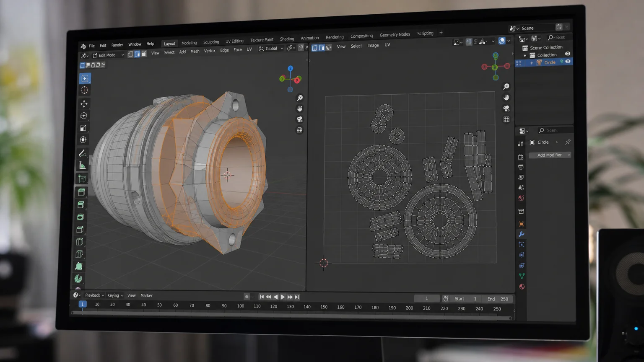This screenshot has width=644, height=362.
Task: Click the blue Z axis on the 3D gizmo
Action: [290, 68]
